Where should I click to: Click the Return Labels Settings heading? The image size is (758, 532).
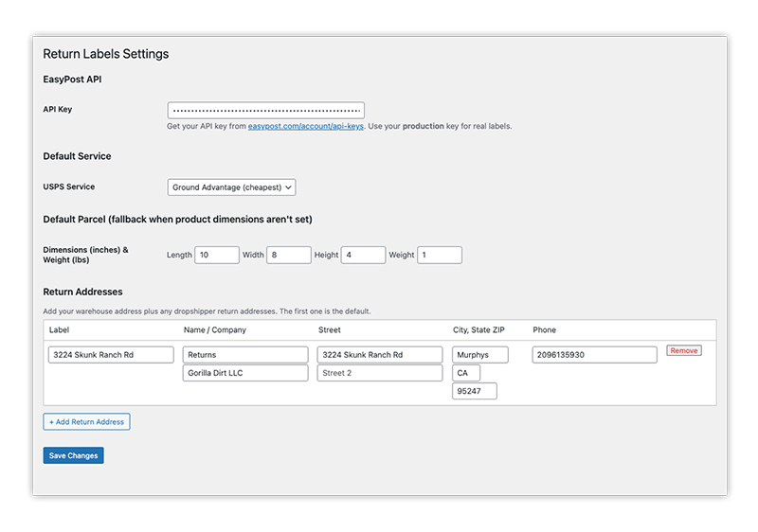[106, 54]
